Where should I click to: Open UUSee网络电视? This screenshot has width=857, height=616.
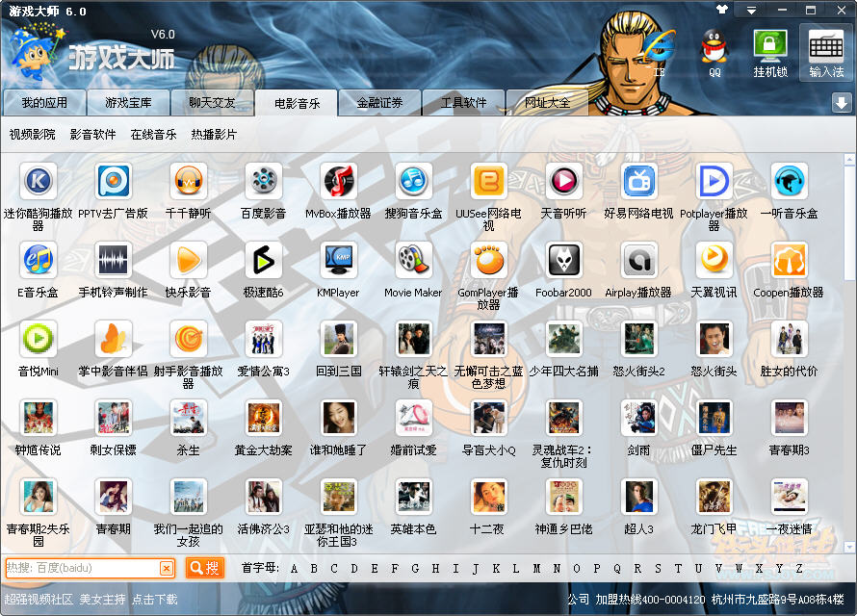pos(488,181)
